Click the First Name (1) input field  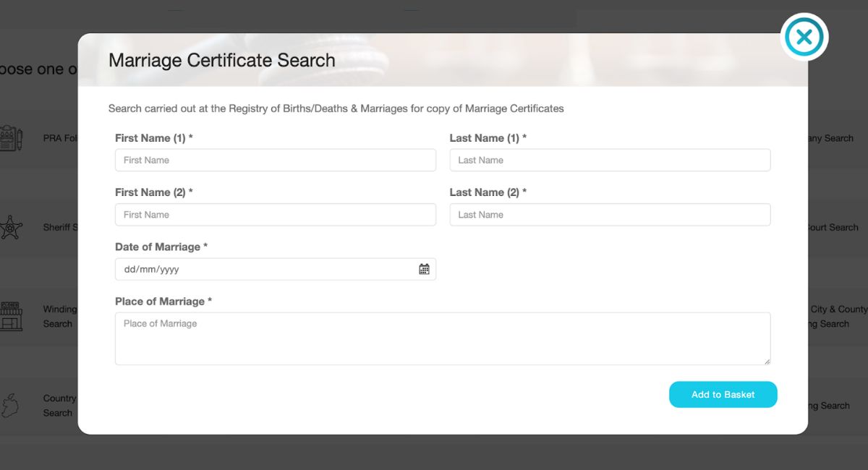pyautogui.click(x=276, y=160)
